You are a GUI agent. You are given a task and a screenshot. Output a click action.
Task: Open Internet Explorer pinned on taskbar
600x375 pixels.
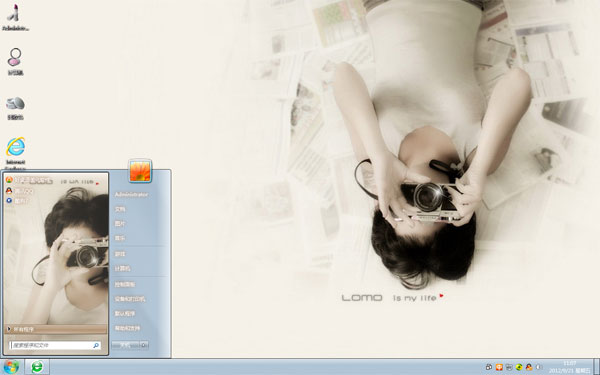point(37,367)
